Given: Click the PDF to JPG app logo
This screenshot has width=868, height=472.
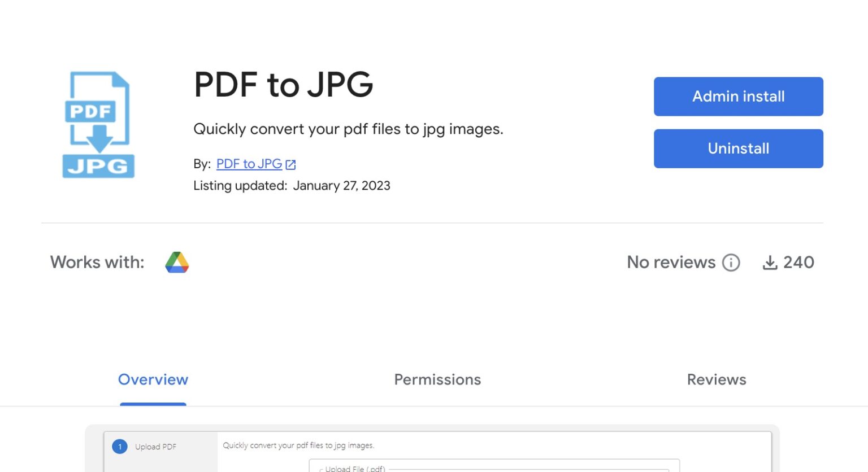Looking at the screenshot, I should pos(98,123).
